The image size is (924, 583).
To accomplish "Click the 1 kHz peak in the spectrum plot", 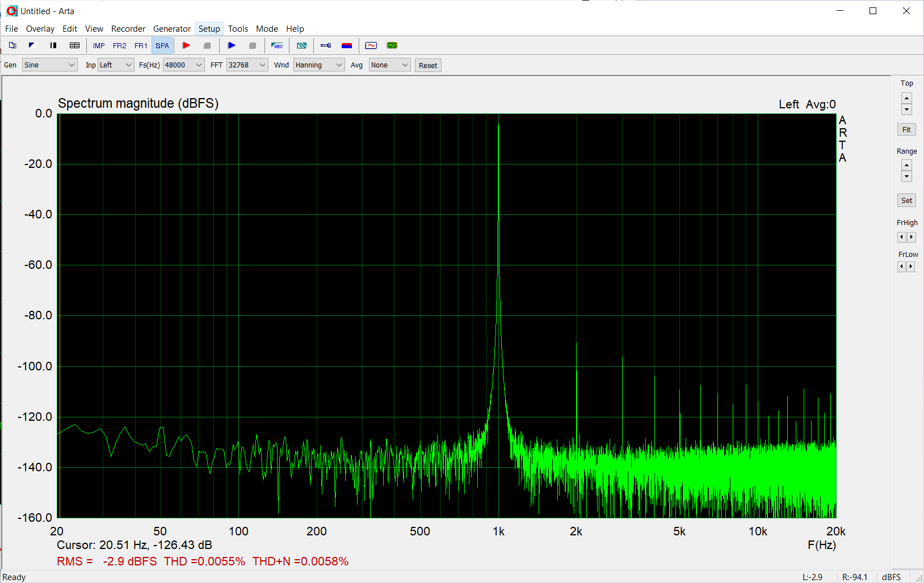I will (498, 122).
